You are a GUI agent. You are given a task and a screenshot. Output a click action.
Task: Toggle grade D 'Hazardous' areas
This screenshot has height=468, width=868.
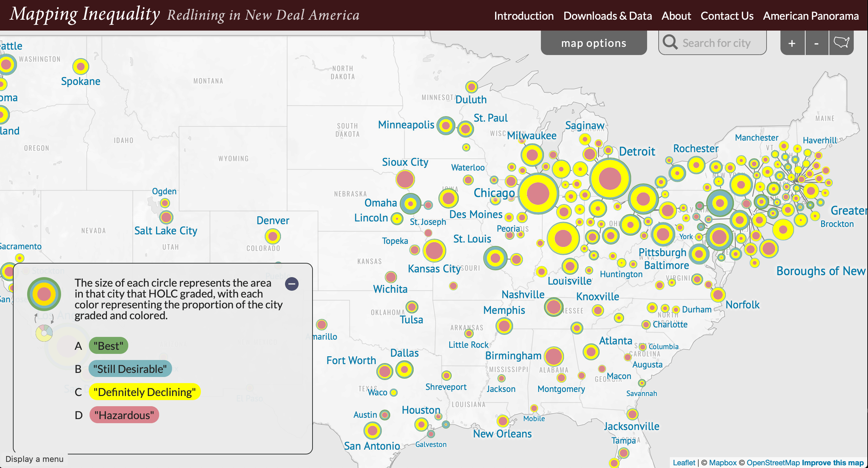[124, 415]
